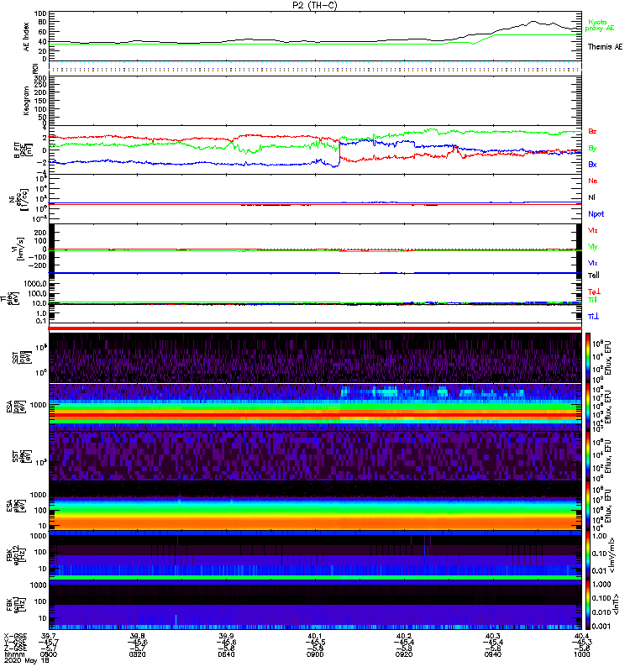Screen dimensions: 630x672
Task: Select the green By legend label
Action: pos(592,149)
